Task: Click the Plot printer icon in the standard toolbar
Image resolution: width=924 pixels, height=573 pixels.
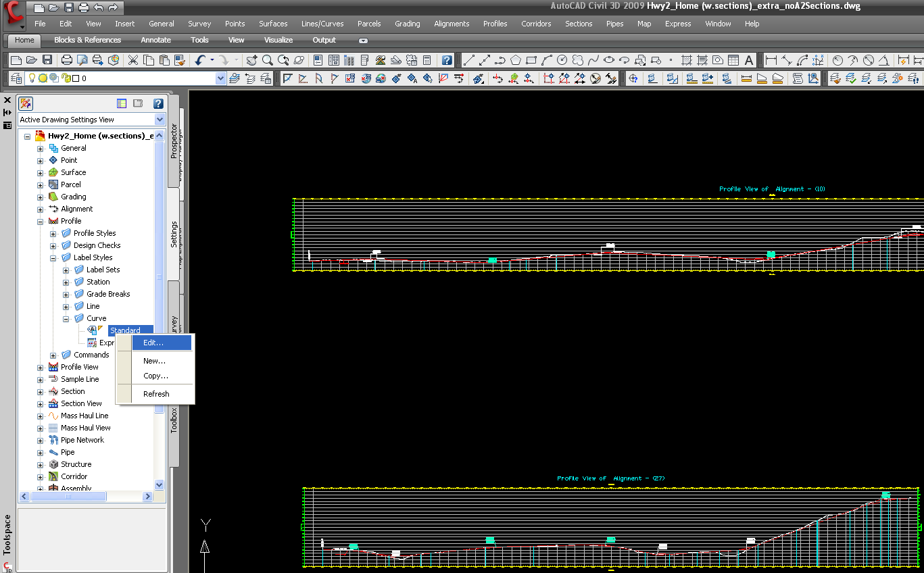Action: coord(67,60)
